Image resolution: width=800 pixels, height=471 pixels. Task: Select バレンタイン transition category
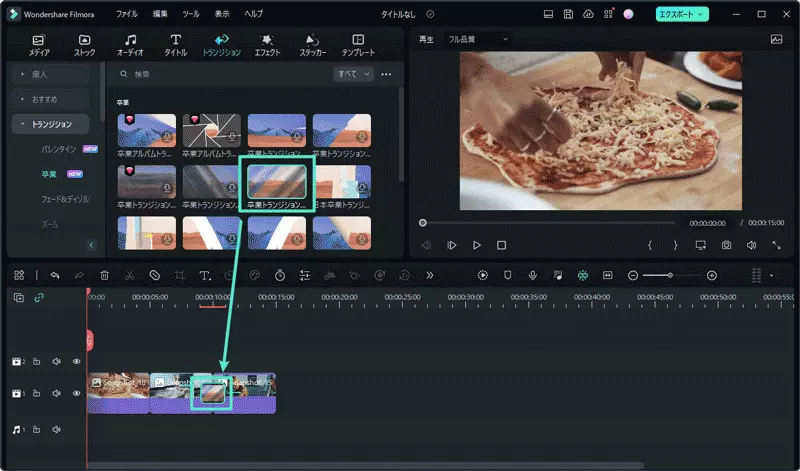58,148
